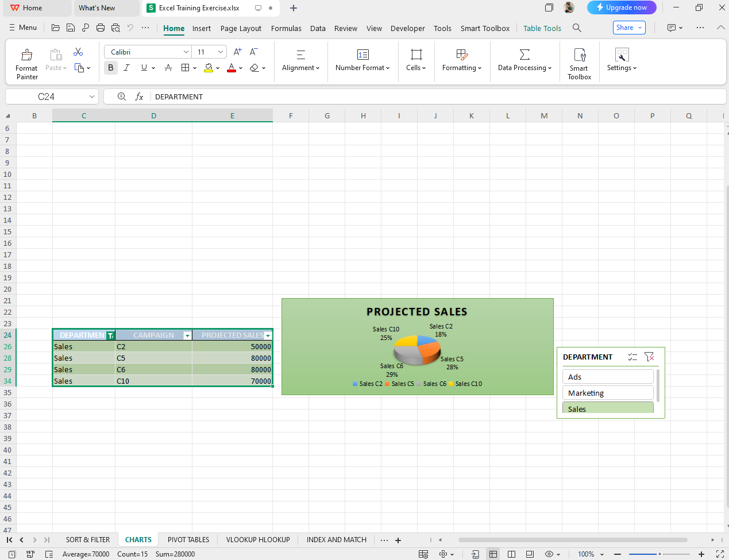729x560 pixels.
Task: Open Print Preview from quick toolbar
Action: pos(115,28)
